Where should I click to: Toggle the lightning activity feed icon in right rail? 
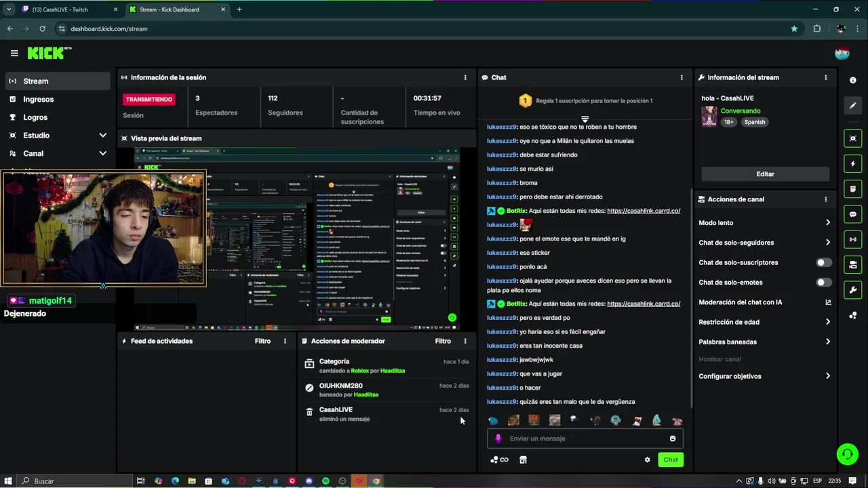[x=853, y=164]
